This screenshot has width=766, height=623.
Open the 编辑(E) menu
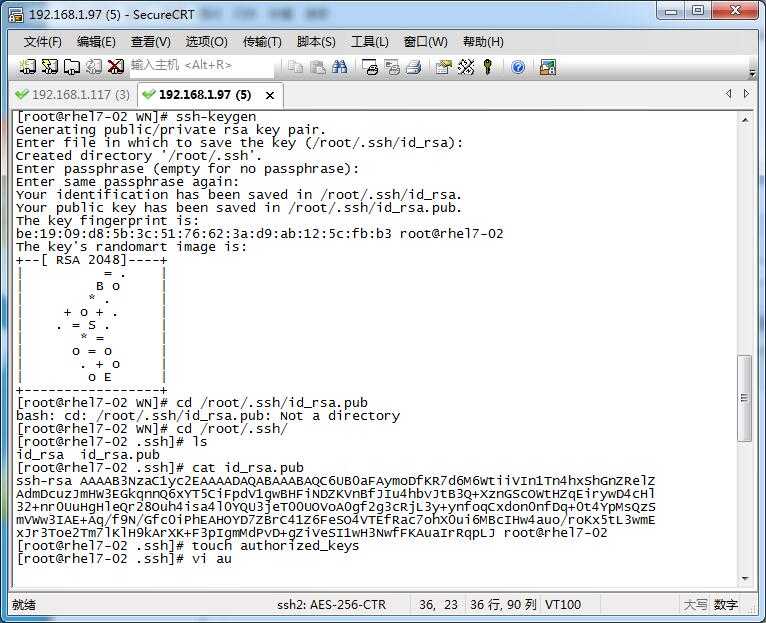(96, 42)
